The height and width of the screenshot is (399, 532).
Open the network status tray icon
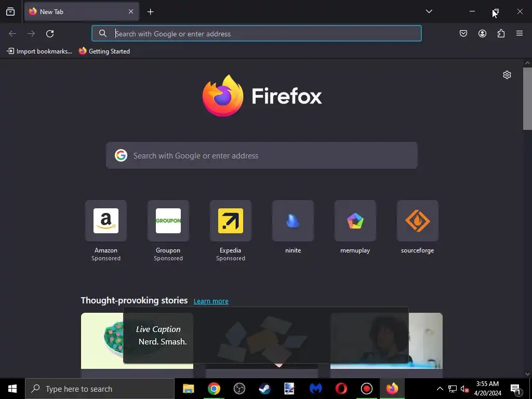tap(453, 389)
